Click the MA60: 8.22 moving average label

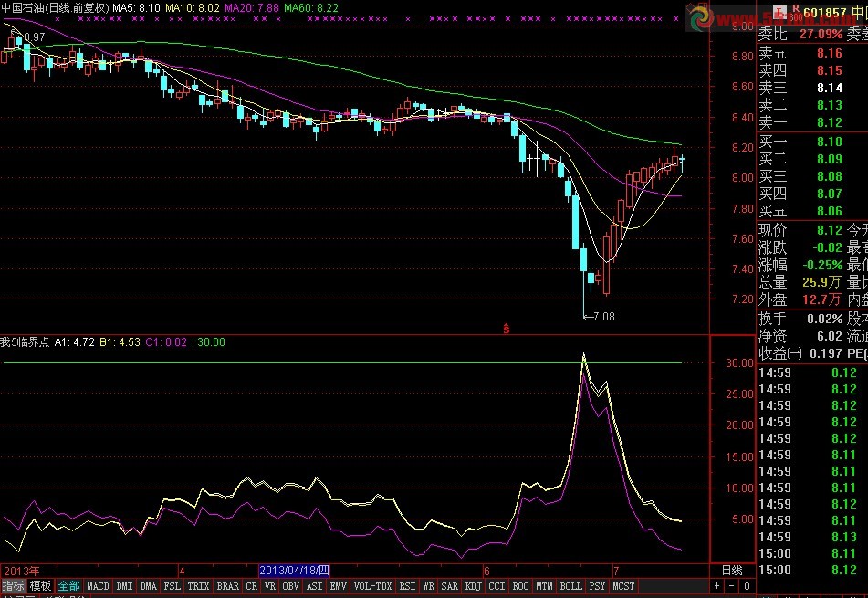[x=311, y=7]
